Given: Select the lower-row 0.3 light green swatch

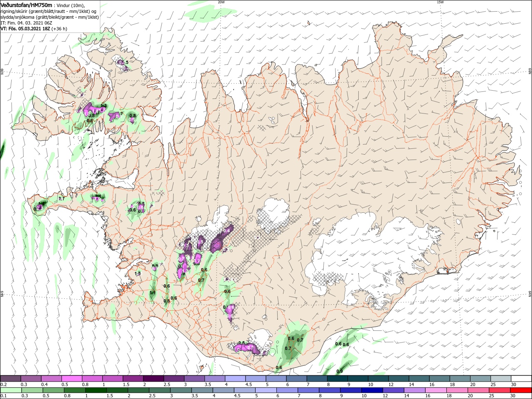Looking at the screenshot, I should tap(33, 390).
